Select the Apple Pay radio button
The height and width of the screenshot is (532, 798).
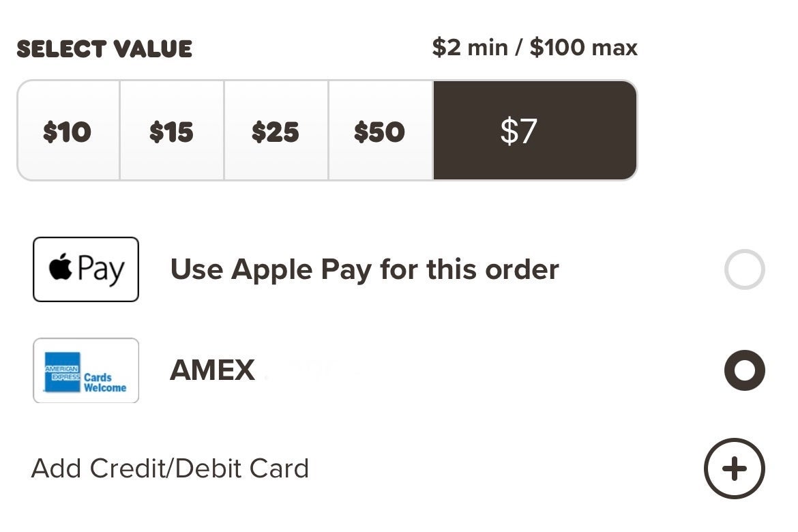(x=744, y=269)
